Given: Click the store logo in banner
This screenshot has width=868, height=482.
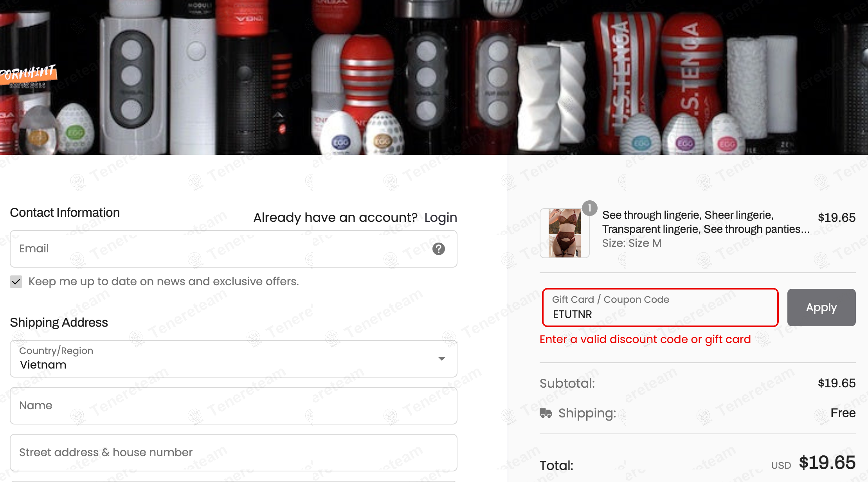Looking at the screenshot, I should [28, 76].
